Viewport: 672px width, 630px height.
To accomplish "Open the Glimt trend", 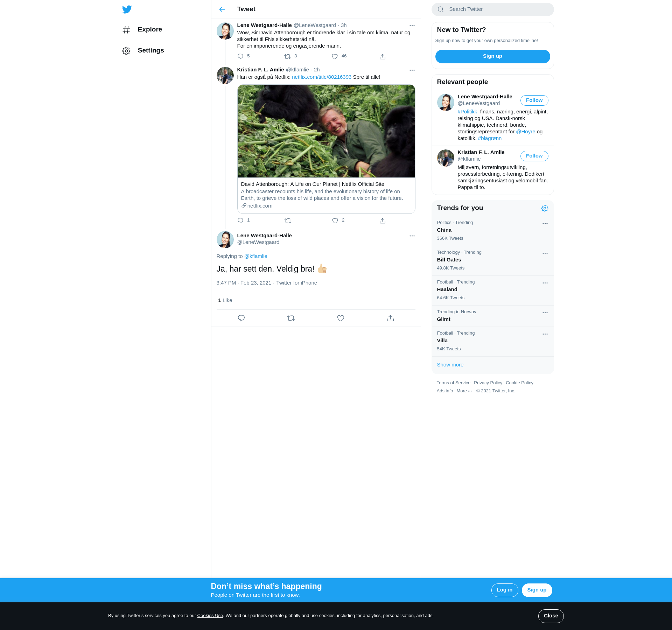I will [x=492, y=316].
